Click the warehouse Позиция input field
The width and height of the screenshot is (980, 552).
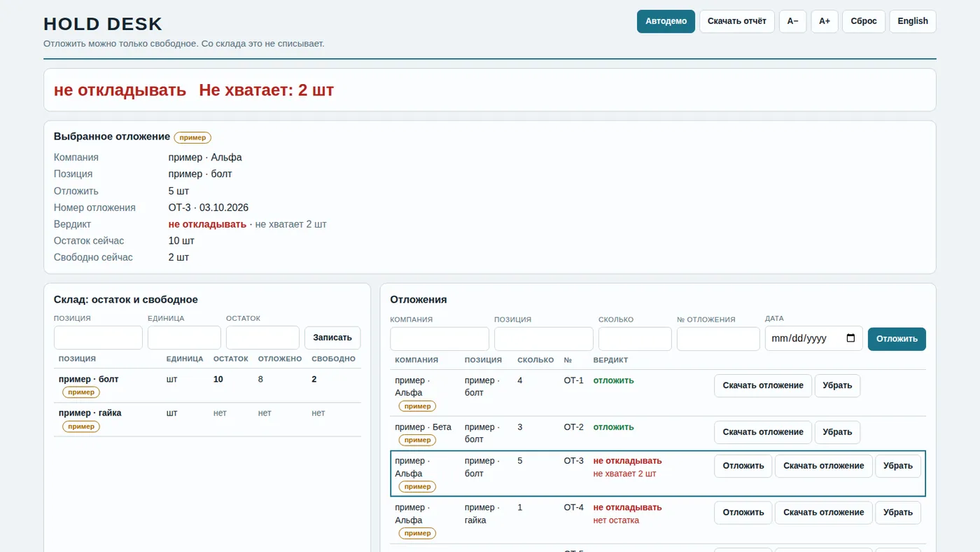pyautogui.click(x=98, y=338)
